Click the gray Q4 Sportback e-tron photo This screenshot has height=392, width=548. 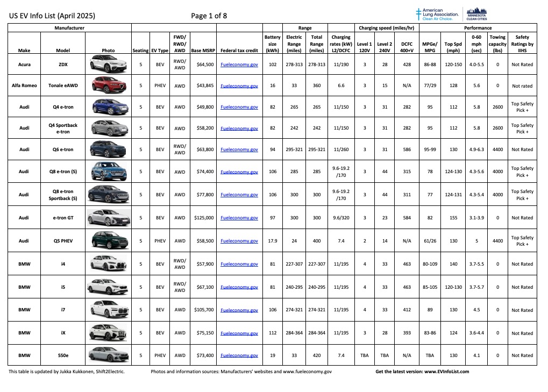(109, 128)
